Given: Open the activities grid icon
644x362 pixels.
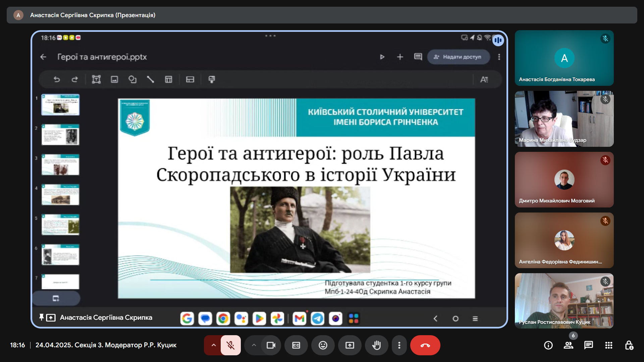Looking at the screenshot, I should coord(608,345).
